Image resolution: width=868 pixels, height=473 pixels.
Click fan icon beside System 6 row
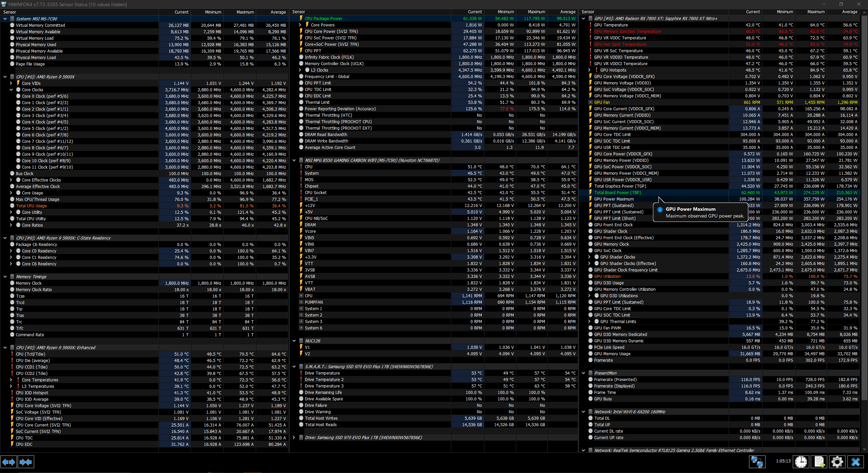(301, 328)
